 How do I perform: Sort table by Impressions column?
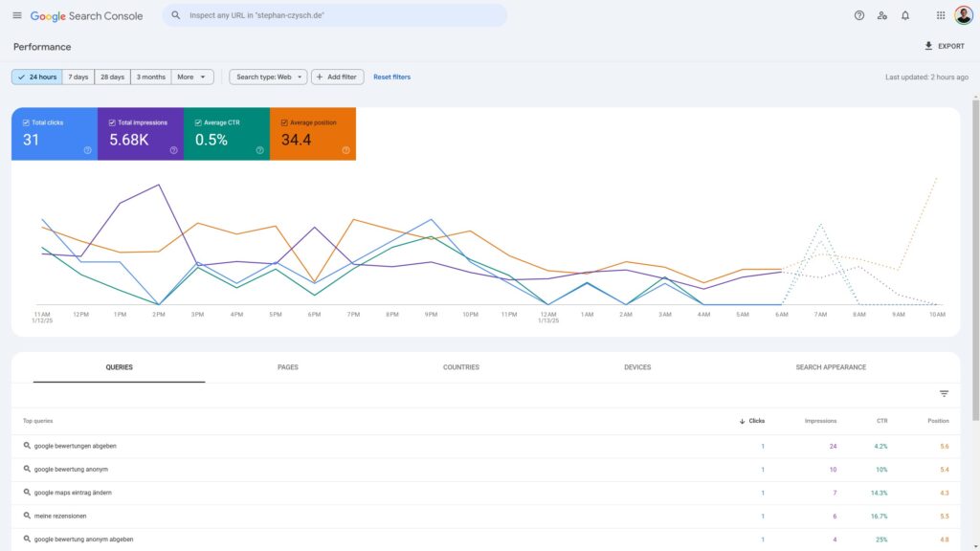(820, 421)
